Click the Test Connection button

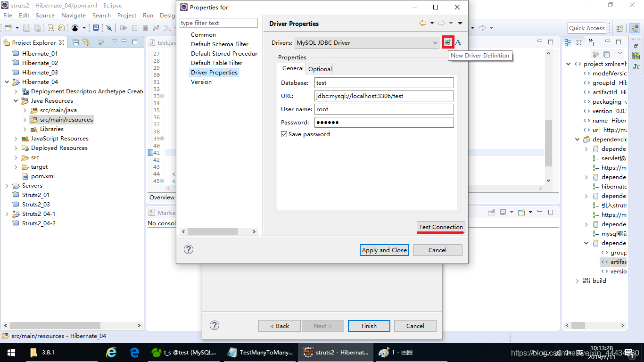click(441, 227)
